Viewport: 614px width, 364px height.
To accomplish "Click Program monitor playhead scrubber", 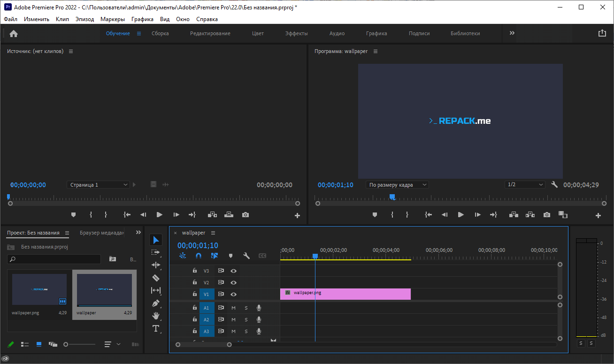I will (392, 197).
